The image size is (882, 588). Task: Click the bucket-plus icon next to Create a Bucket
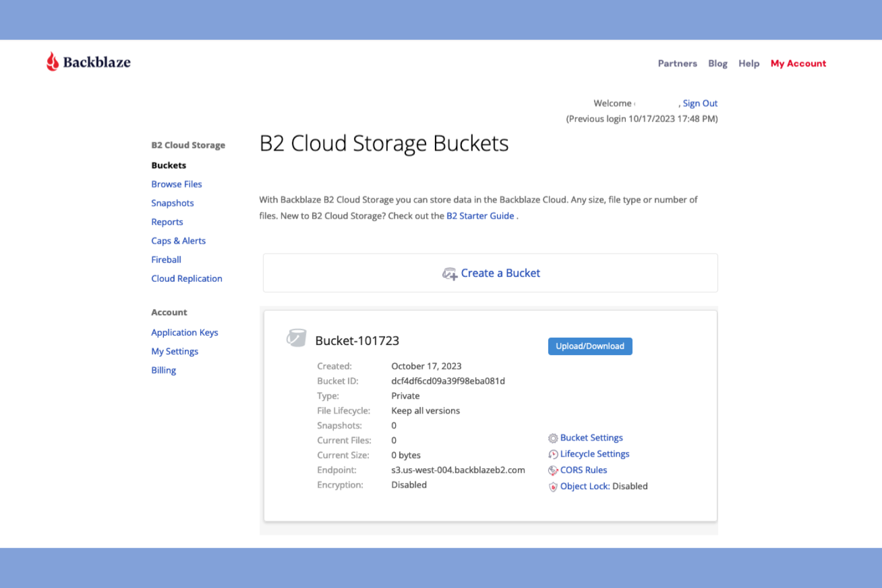[x=450, y=273]
